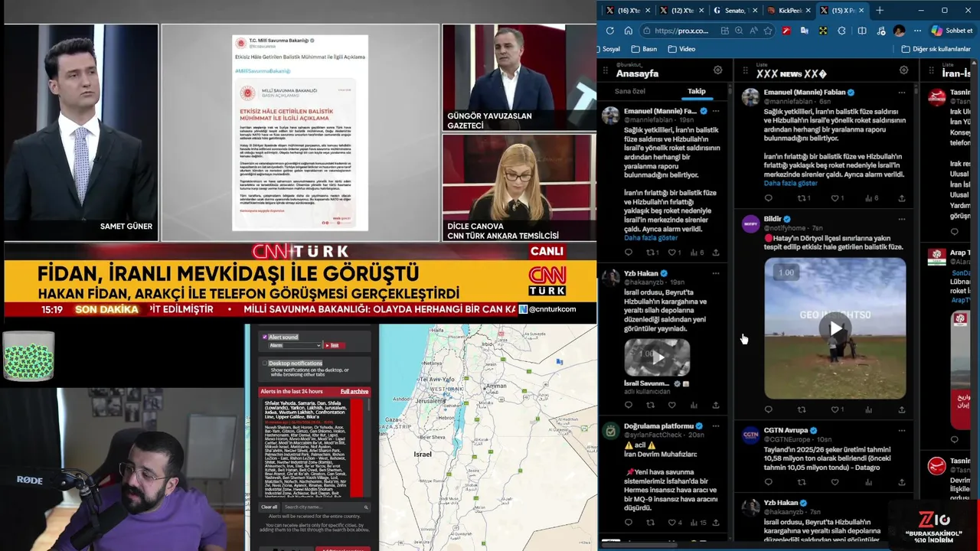
Task: Open the zoom magnifier icon in address bar
Action: (x=739, y=31)
